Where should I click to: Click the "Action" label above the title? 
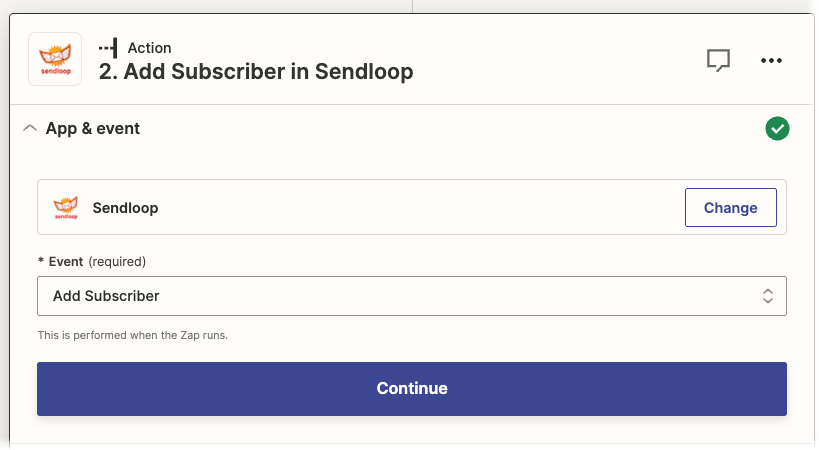tap(150, 48)
